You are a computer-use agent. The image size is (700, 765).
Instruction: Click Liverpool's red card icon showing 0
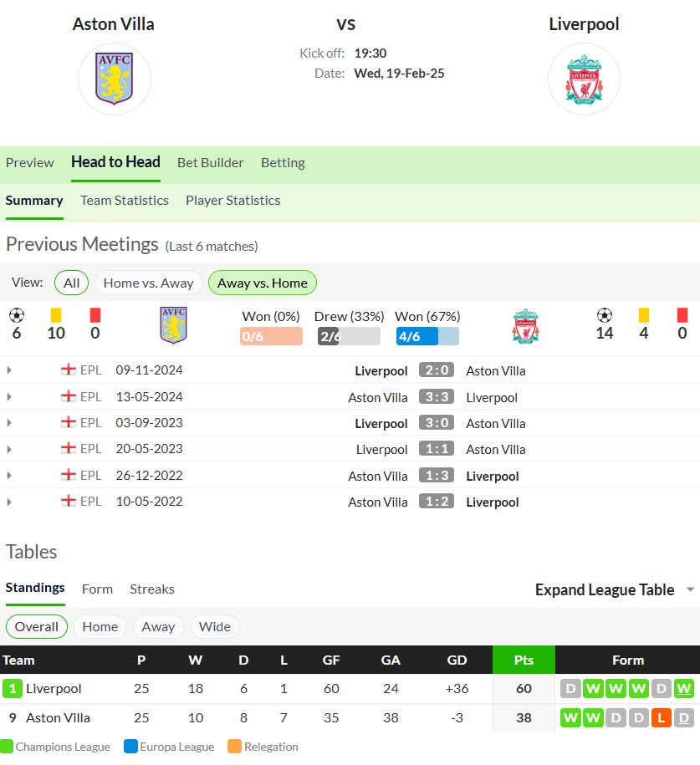click(682, 315)
